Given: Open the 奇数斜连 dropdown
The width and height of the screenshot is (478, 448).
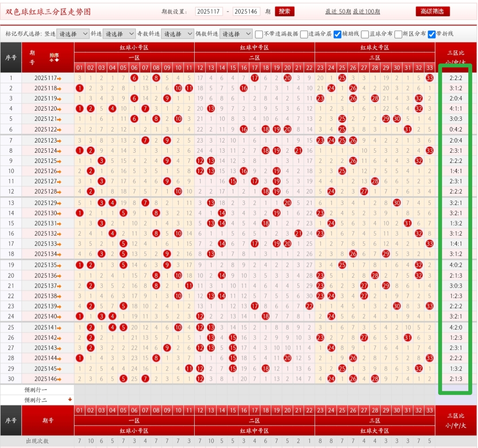Looking at the screenshot, I should click(x=177, y=34).
